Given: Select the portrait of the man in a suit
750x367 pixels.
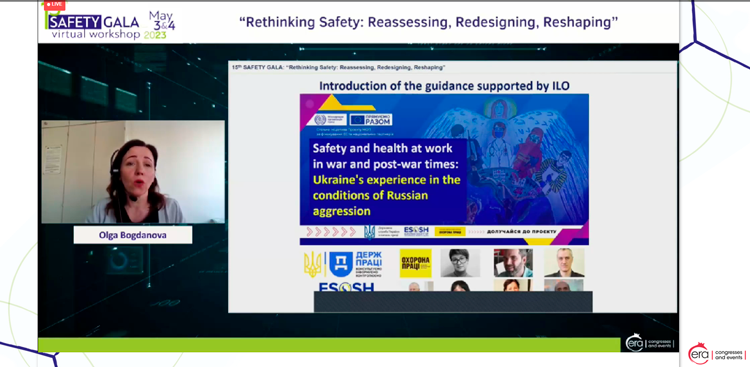Looking at the screenshot, I should [564, 263].
